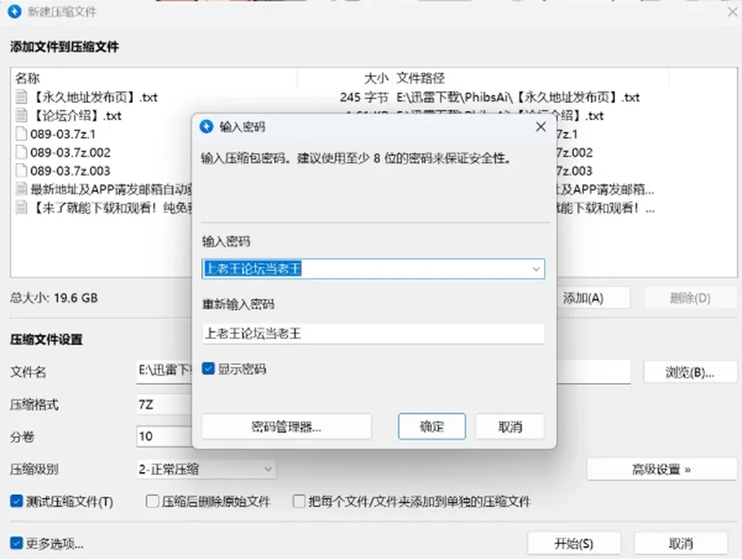Uncheck the 显示密码 checkbox

pyautogui.click(x=208, y=368)
